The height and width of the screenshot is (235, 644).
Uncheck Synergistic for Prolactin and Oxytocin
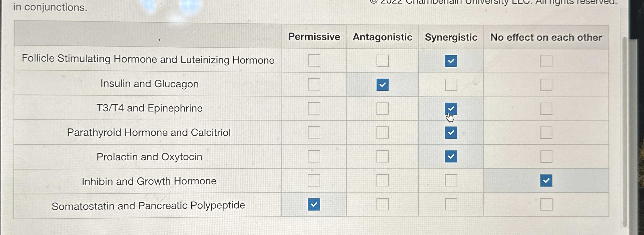(x=451, y=156)
